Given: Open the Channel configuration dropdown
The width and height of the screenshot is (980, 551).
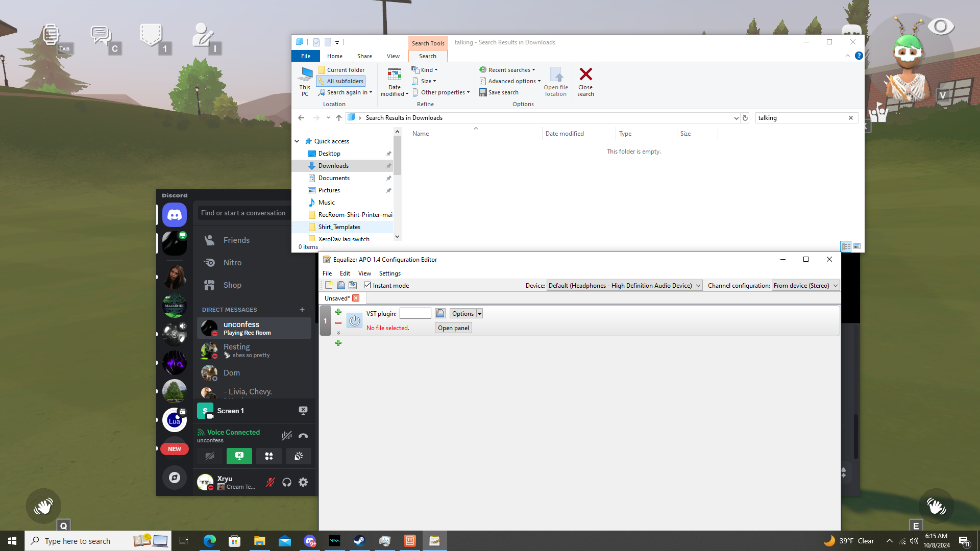Looking at the screenshot, I should (805, 285).
